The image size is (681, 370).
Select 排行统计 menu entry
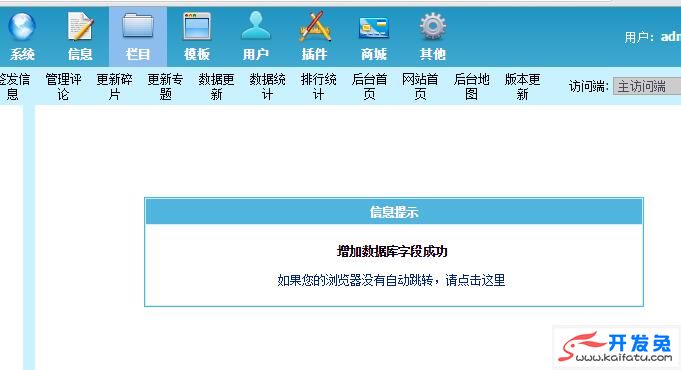point(318,86)
